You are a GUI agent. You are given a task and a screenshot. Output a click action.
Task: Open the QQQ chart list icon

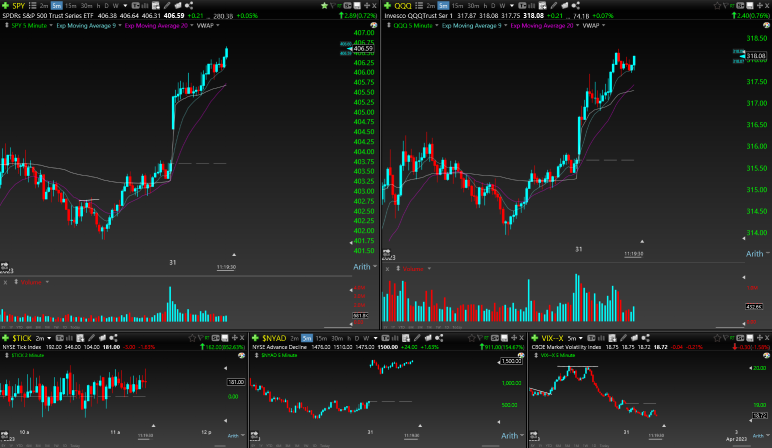point(419,5)
